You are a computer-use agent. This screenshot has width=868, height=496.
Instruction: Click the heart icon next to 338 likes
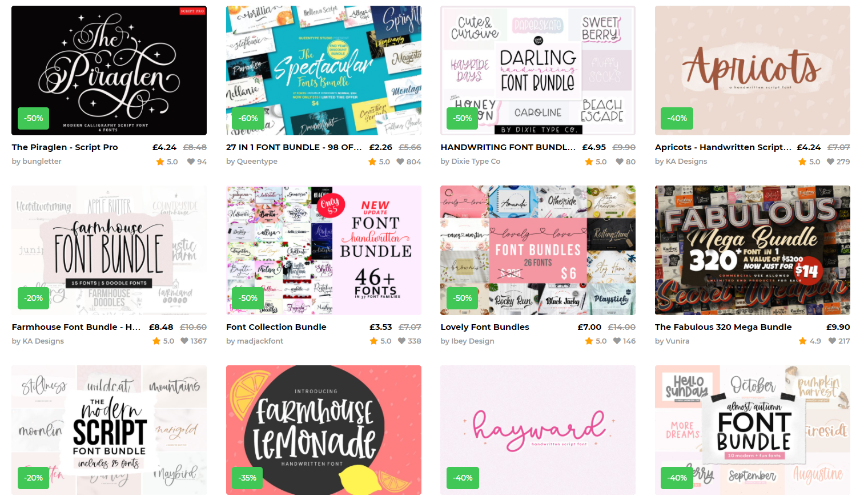(401, 341)
